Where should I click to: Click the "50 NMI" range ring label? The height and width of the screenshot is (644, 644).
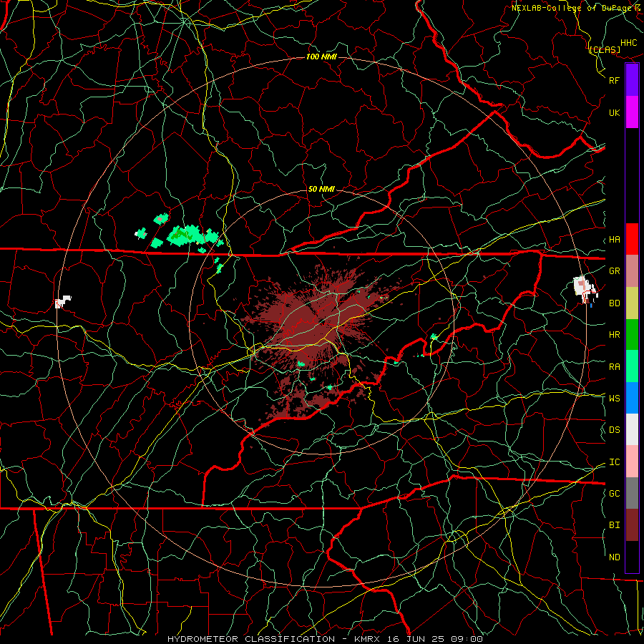[321, 190]
